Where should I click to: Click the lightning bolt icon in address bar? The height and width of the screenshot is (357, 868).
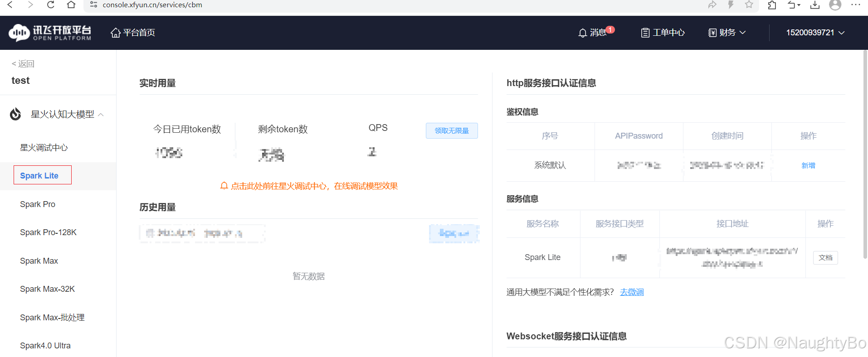731,5
